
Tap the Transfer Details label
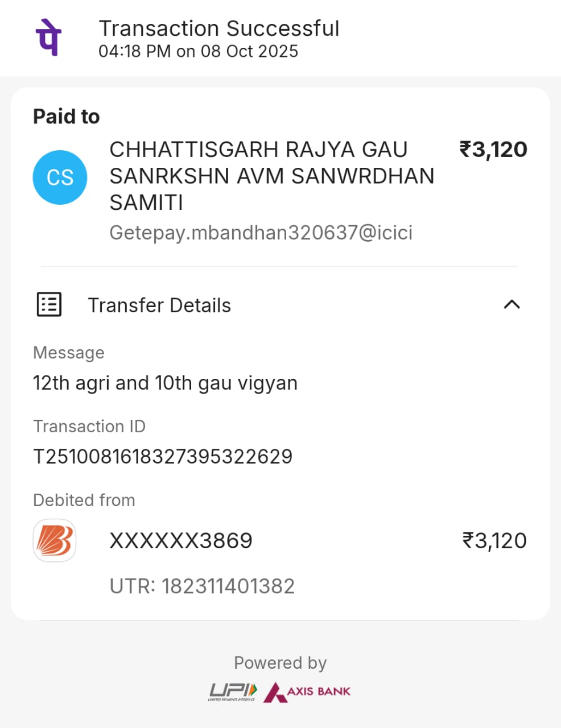159,305
